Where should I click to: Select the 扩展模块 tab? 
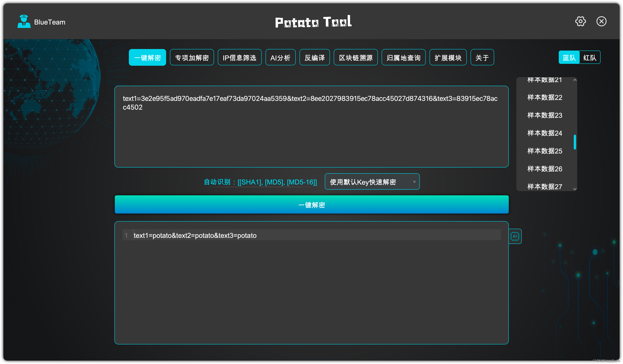448,58
